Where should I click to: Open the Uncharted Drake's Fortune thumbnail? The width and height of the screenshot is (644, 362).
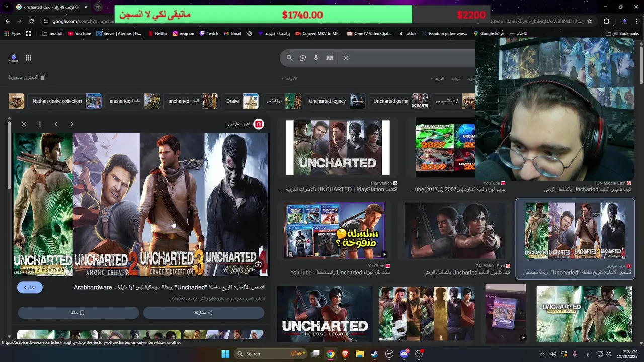click(584, 314)
